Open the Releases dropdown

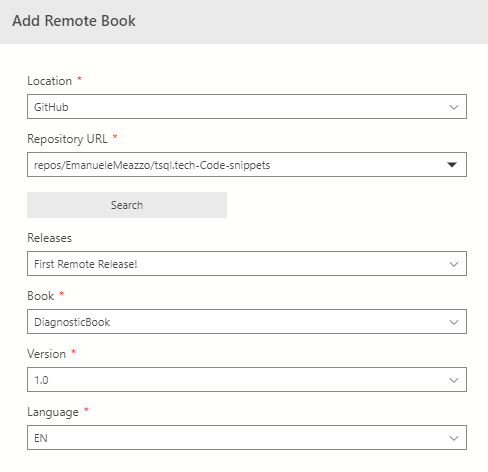click(x=247, y=264)
